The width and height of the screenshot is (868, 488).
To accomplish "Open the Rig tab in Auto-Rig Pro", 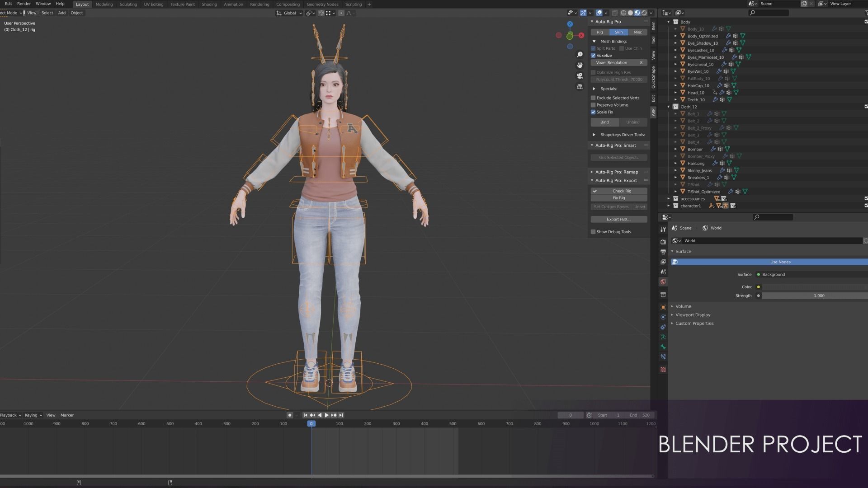I will click(599, 32).
